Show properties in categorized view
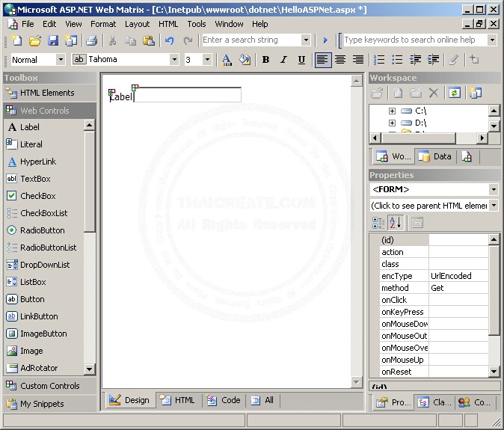504x430 pixels. [x=378, y=223]
